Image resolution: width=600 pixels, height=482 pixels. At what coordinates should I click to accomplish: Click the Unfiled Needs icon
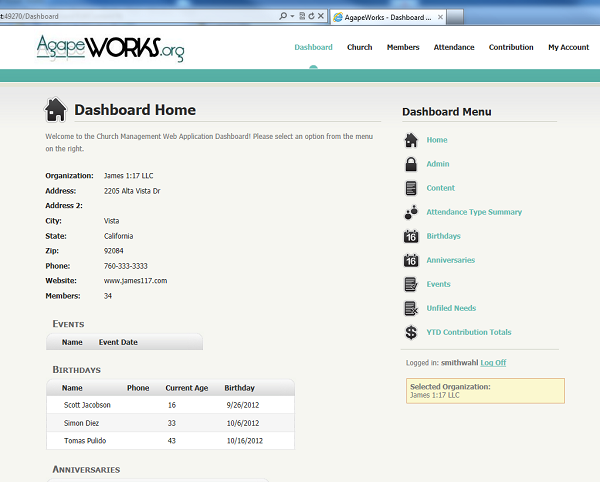point(411,308)
